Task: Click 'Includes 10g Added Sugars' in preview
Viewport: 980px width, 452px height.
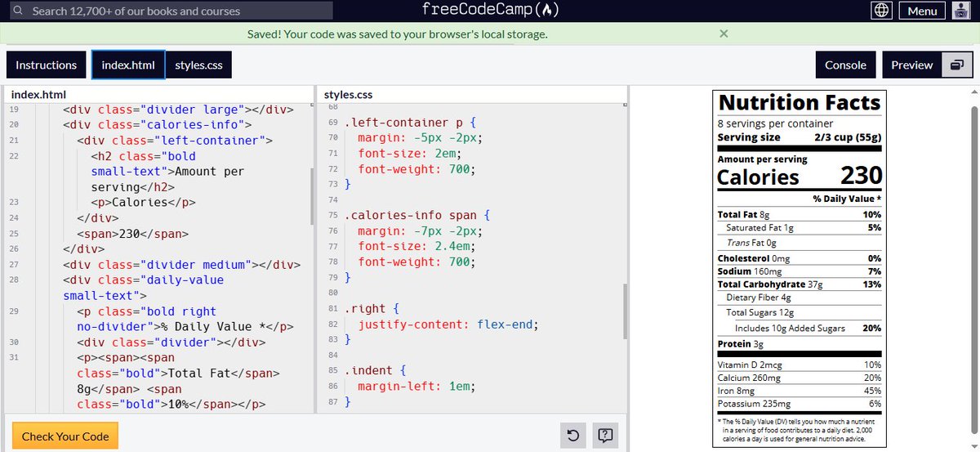Action: pos(790,328)
